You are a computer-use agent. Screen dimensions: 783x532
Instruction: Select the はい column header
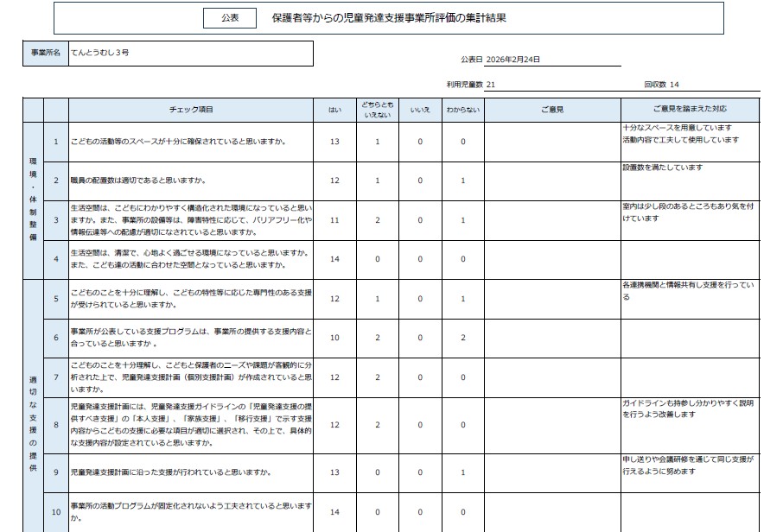(x=334, y=110)
